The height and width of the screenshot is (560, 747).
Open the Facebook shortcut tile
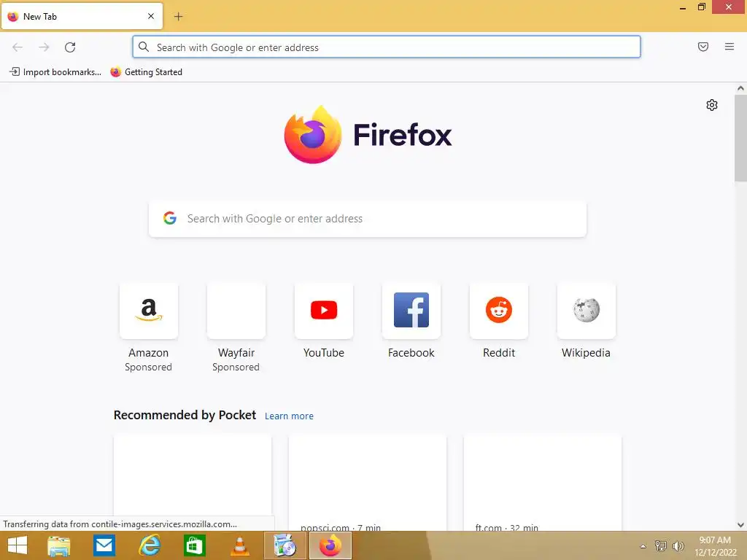[411, 311]
